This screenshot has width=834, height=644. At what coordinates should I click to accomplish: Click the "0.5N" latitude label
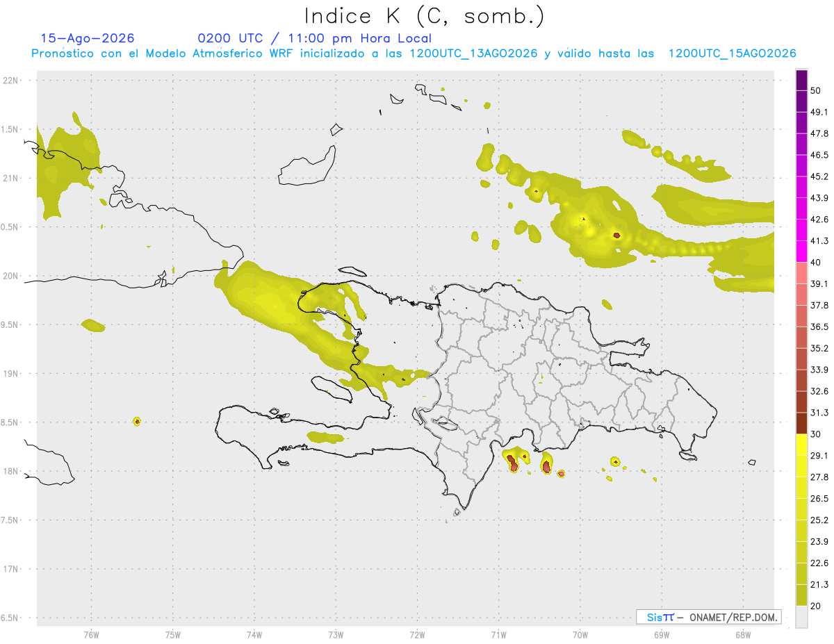(x=10, y=227)
